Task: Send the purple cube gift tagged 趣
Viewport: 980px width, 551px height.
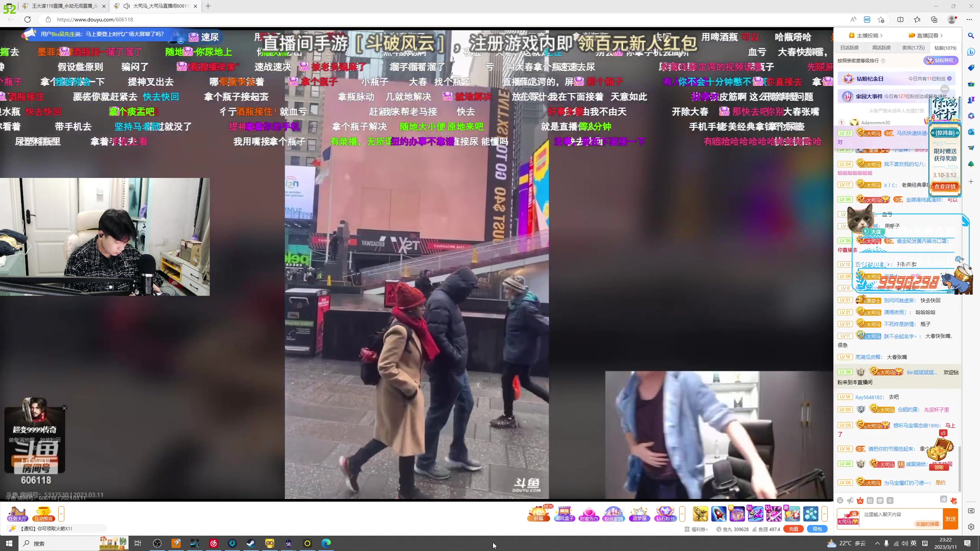Action: coord(737,514)
